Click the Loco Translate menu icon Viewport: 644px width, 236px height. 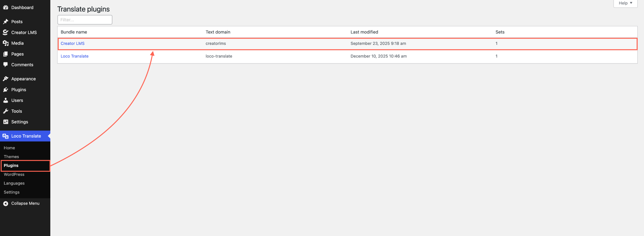(x=6, y=136)
